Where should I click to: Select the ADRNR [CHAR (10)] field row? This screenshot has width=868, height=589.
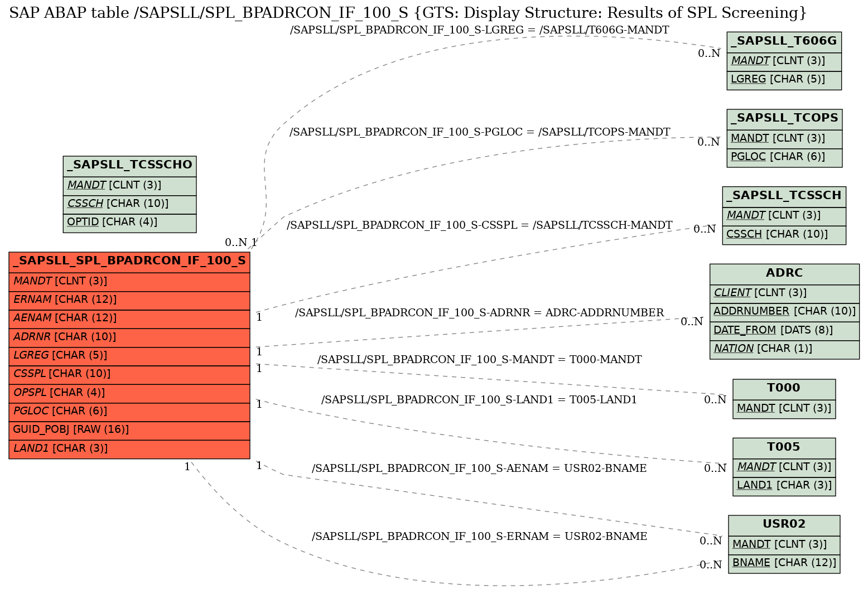point(129,337)
